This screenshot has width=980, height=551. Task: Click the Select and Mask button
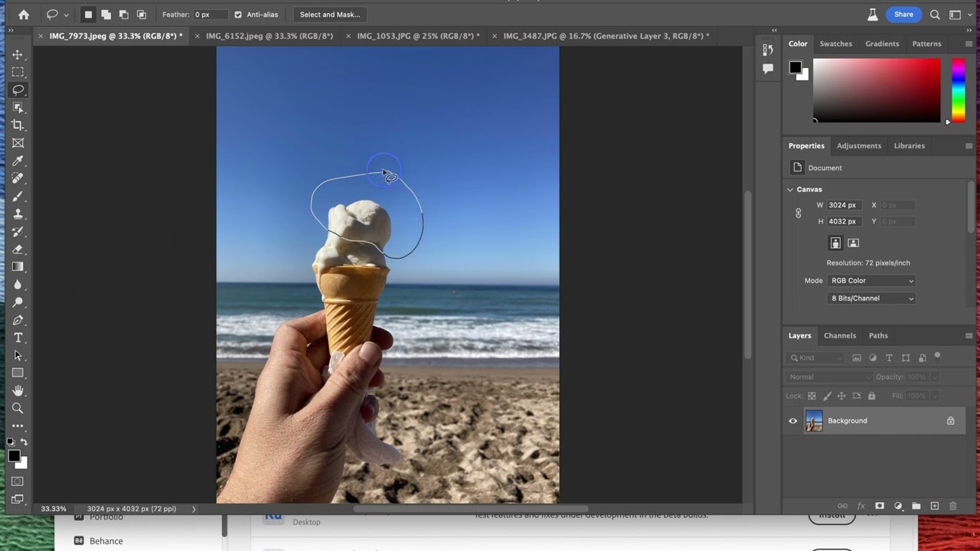coord(330,15)
